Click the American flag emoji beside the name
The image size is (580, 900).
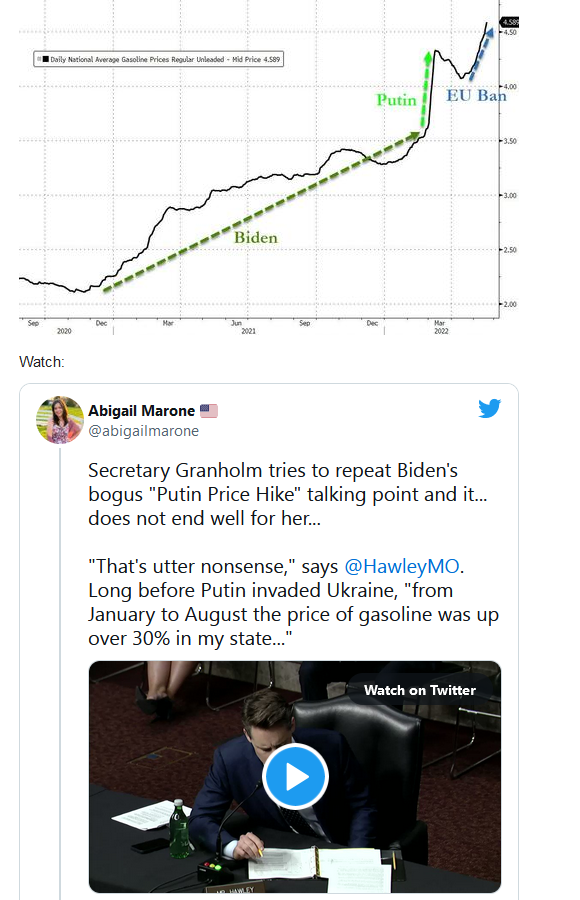[208, 411]
